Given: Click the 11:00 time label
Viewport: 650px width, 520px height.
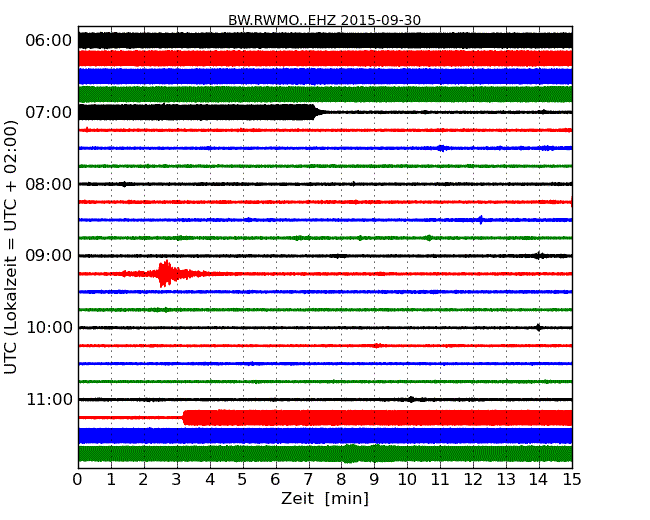Looking at the screenshot, I should tap(49, 399).
